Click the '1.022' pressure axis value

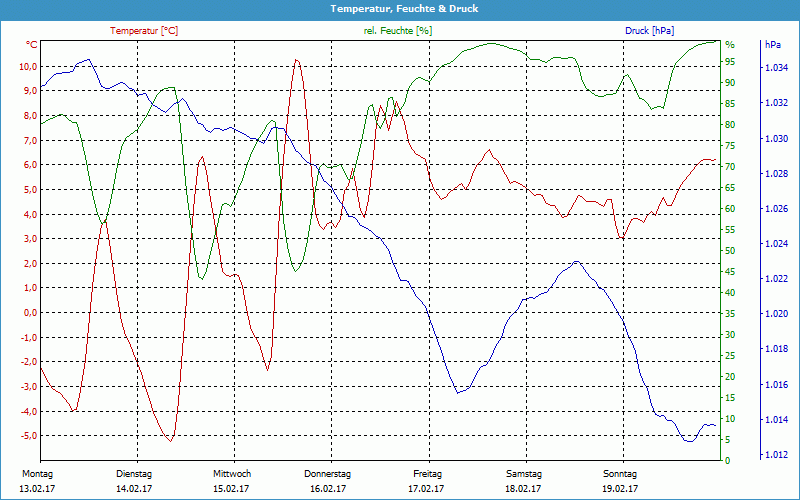[775, 279]
